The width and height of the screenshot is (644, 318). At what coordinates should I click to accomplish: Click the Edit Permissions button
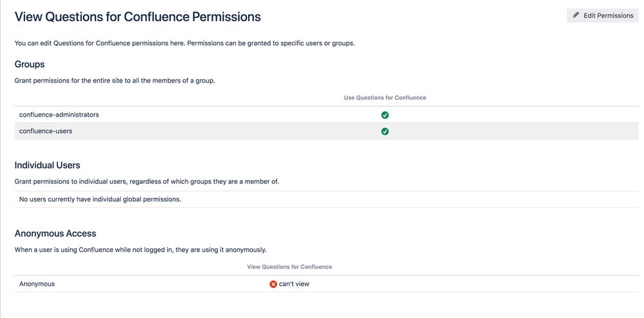602,15
